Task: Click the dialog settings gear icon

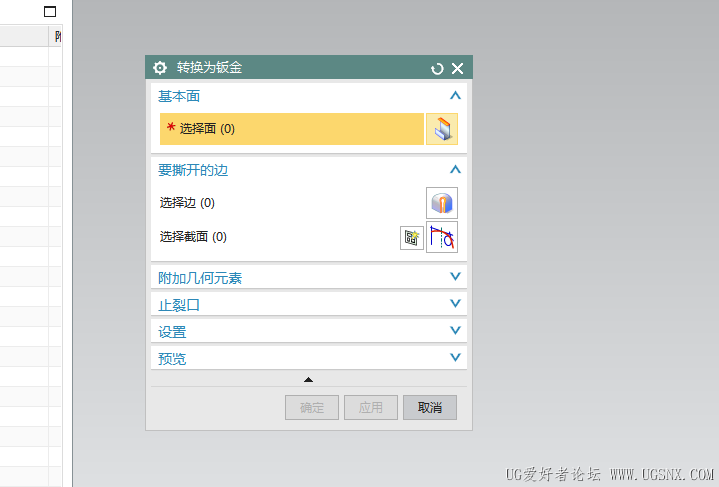Action: click(160, 68)
